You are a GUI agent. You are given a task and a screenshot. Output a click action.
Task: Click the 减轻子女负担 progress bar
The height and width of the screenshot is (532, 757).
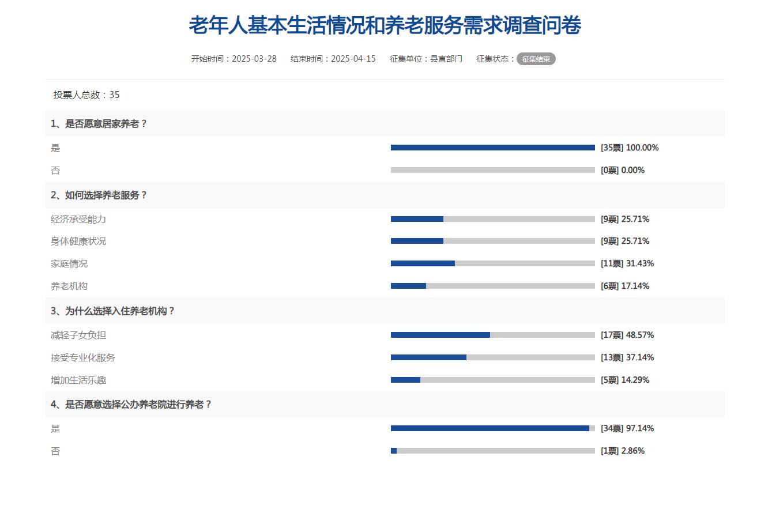coord(492,335)
